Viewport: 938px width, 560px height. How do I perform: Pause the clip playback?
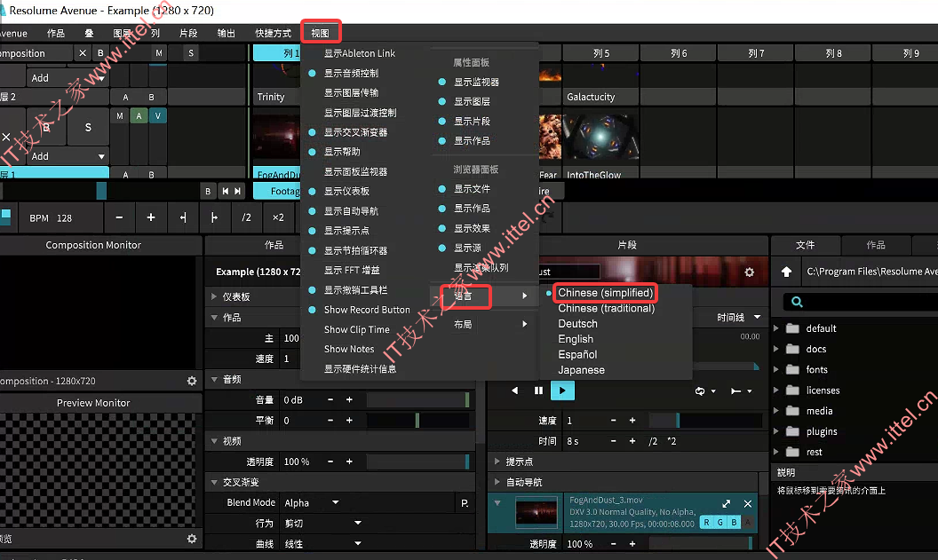[x=538, y=390]
